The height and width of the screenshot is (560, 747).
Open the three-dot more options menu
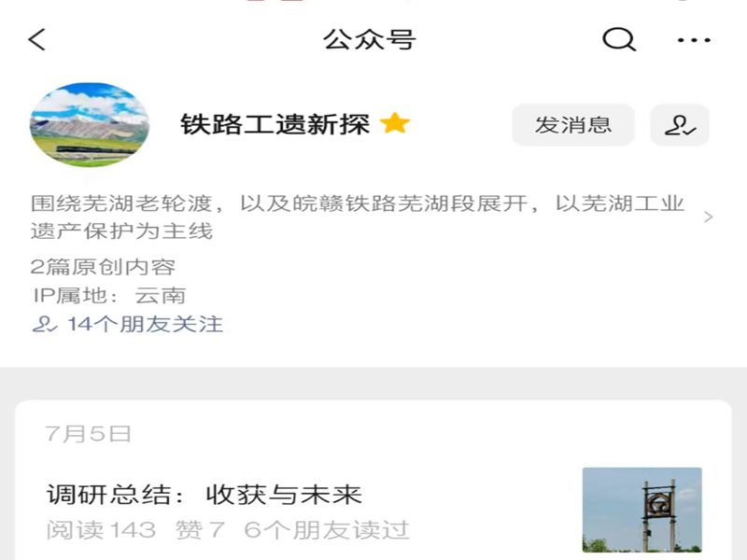[694, 40]
